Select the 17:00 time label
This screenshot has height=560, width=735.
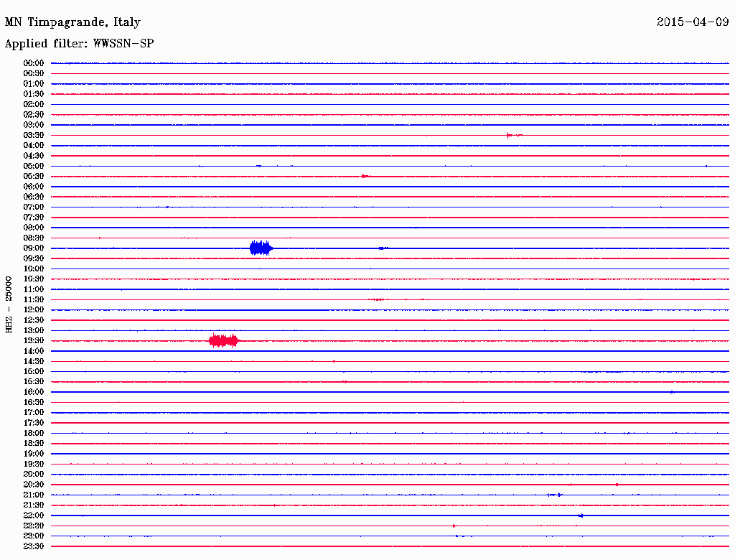click(33, 413)
